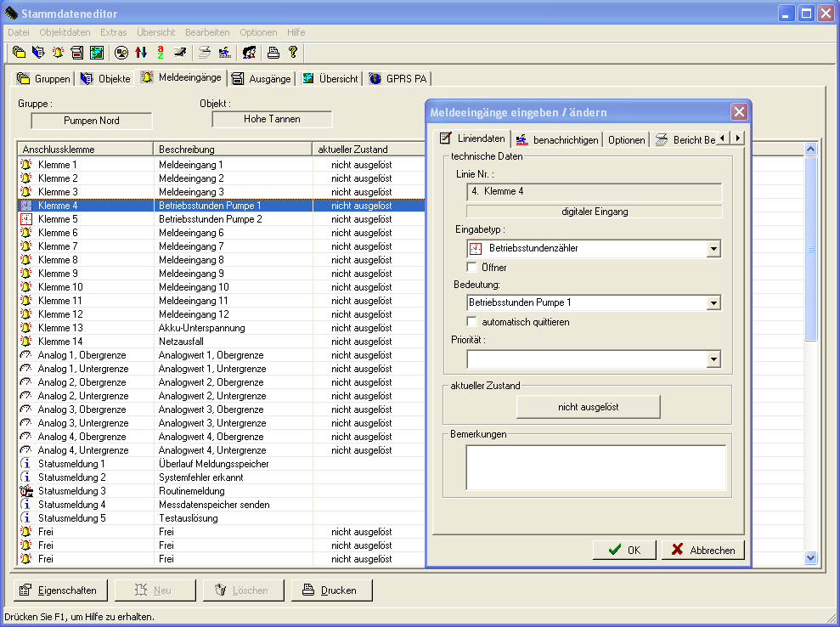Open the 'benachrichtigen' tab in dialog
Image resolution: width=840 pixels, height=627 pixels.
pos(557,139)
